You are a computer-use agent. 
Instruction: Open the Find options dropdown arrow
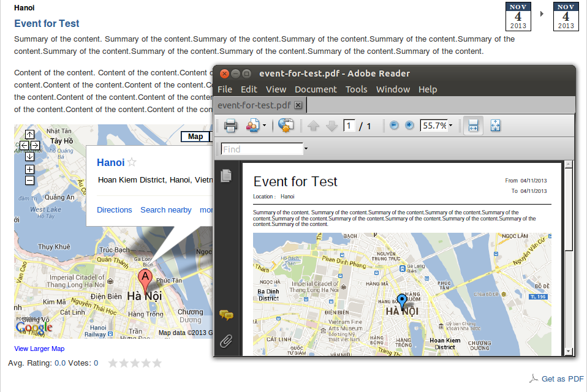(x=306, y=149)
